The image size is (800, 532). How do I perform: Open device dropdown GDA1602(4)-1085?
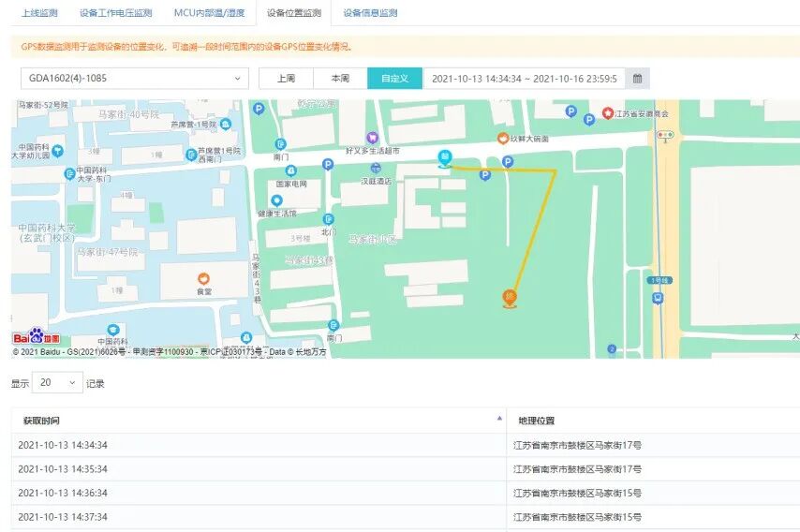[x=135, y=78]
